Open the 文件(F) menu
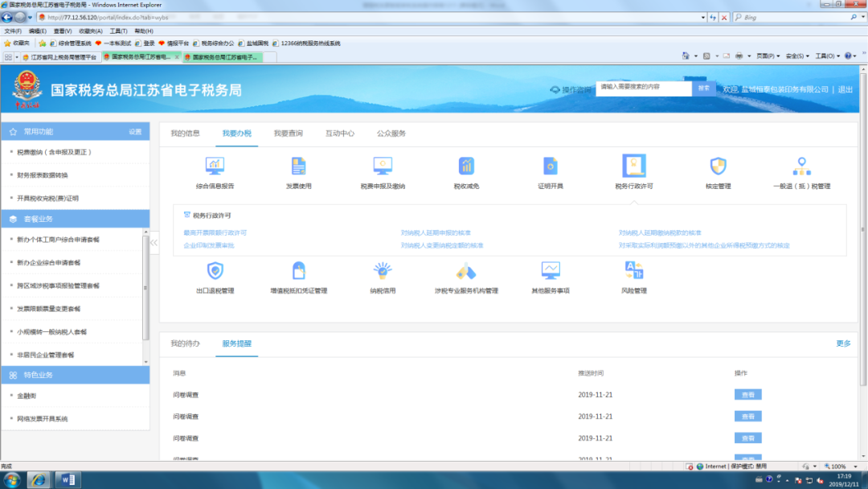The image size is (868, 489). point(13,31)
